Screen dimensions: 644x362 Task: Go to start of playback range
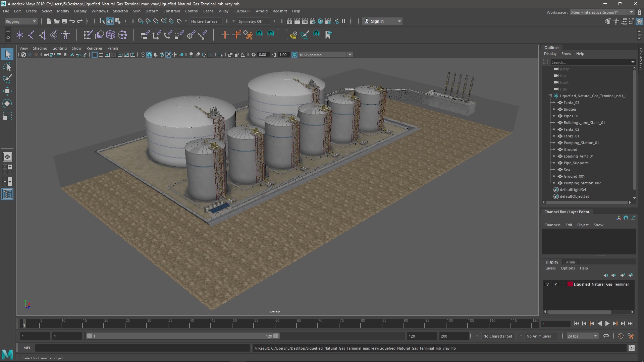click(x=576, y=324)
